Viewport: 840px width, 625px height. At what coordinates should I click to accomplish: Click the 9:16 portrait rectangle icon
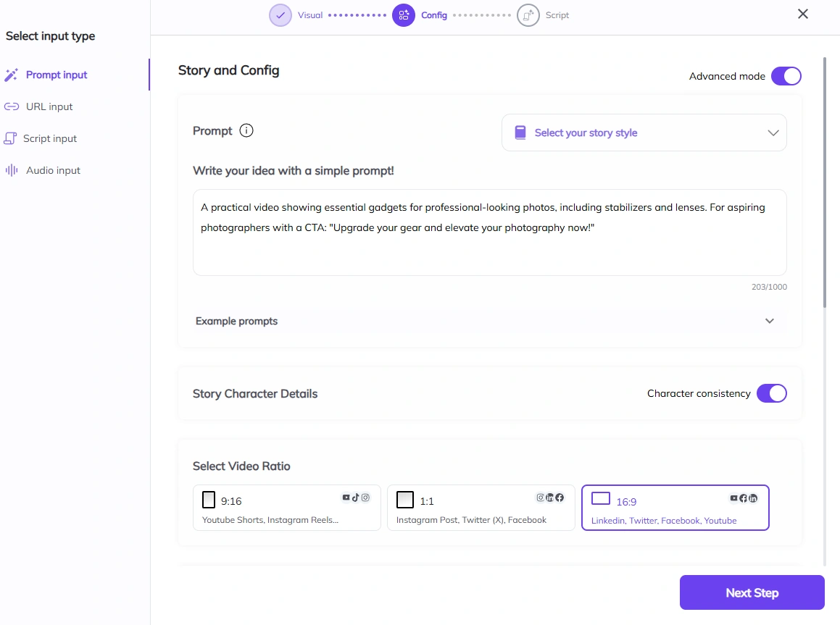click(209, 500)
